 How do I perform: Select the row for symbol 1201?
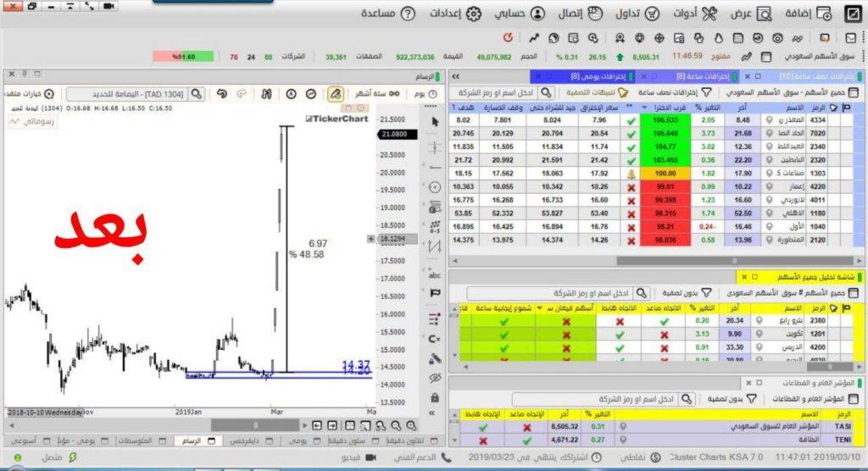coord(656,334)
